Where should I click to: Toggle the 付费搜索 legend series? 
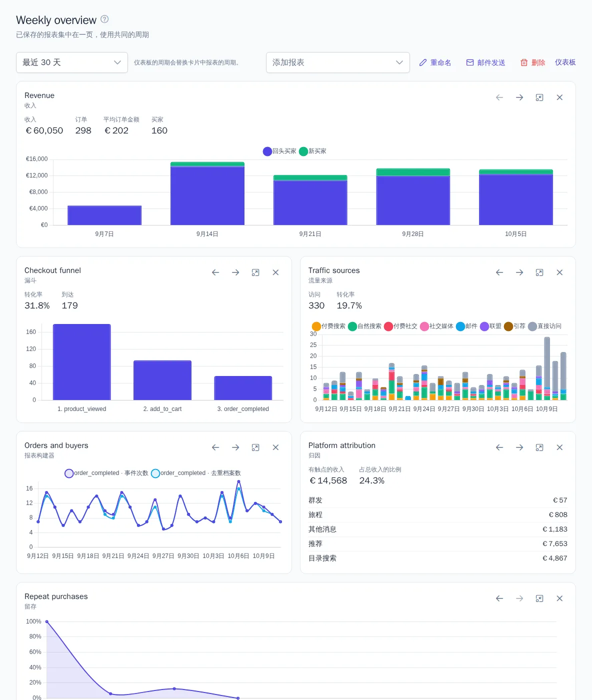click(x=328, y=326)
